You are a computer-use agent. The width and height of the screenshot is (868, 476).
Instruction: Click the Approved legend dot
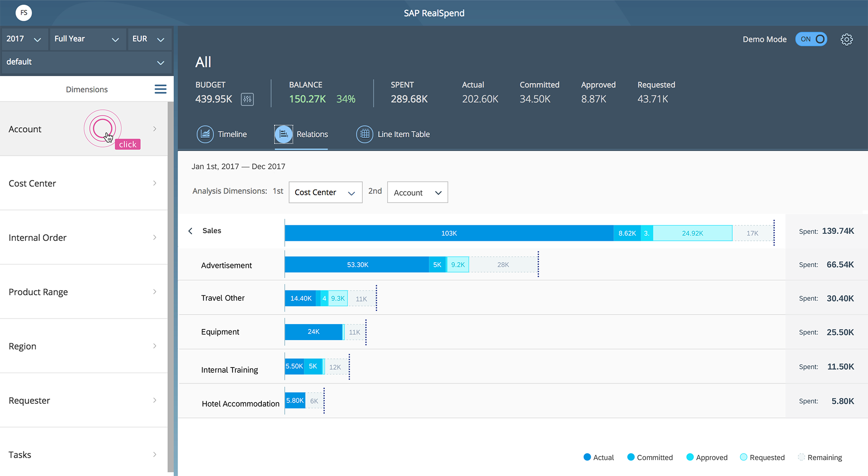tap(690, 457)
